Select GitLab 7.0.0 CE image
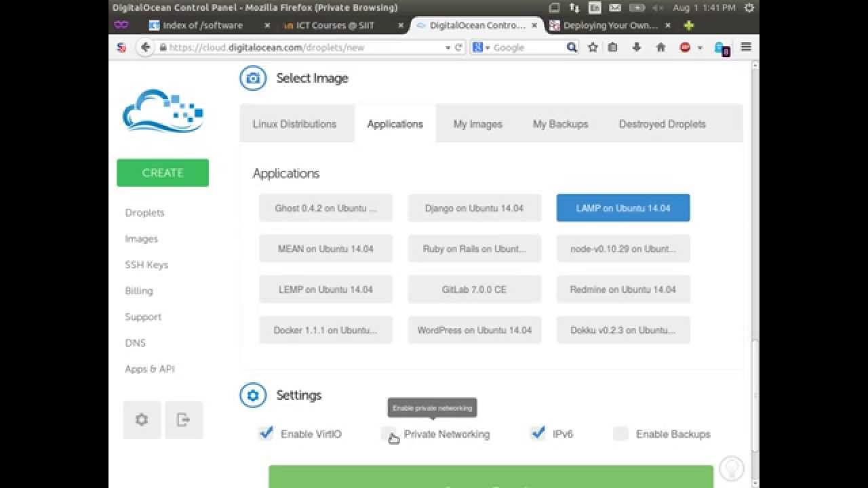868x488 pixels. [x=474, y=289]
